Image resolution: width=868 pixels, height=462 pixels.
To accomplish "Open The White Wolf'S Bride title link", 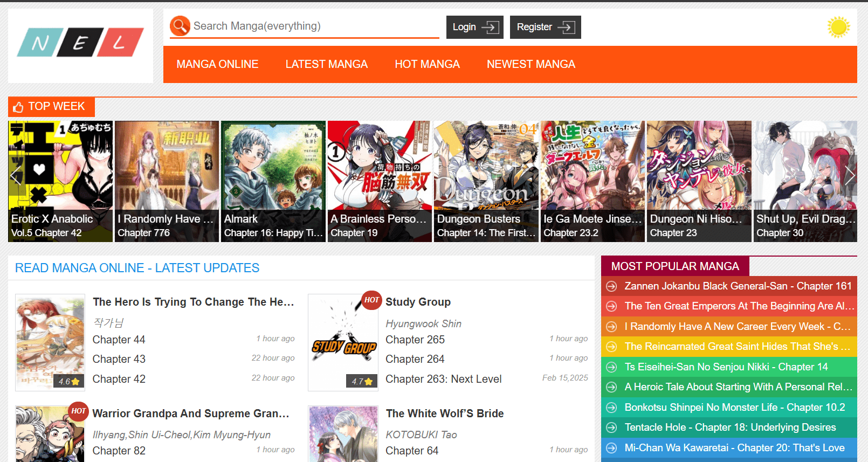I will tap(445, 413).
